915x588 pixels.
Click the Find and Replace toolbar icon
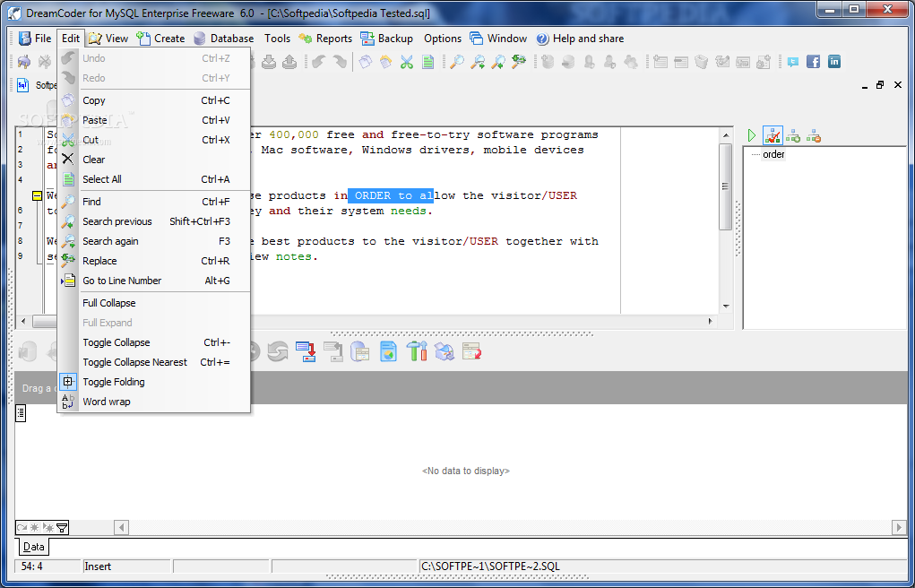coord(519,61)
